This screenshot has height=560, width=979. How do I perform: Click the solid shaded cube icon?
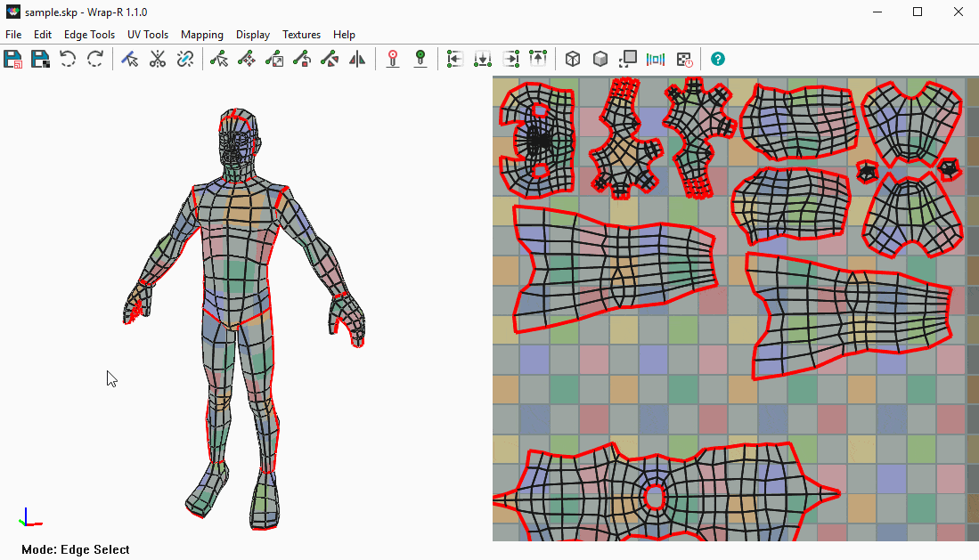601,60
